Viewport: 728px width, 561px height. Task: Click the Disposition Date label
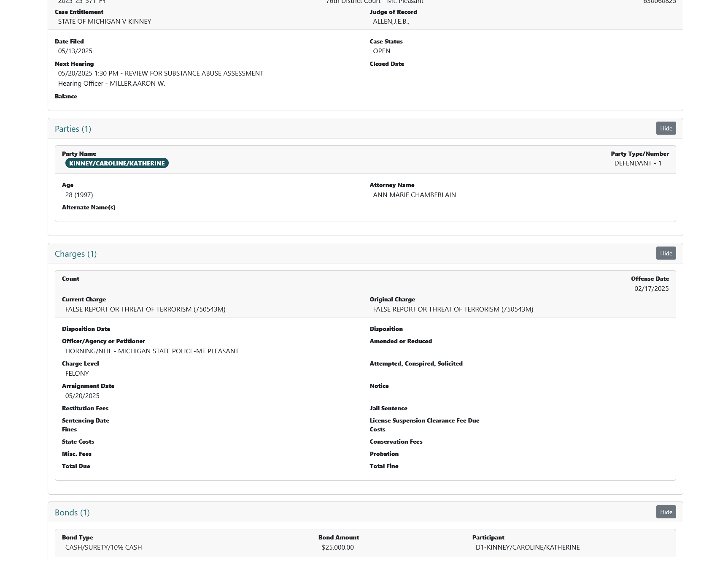tap(86, 329)
